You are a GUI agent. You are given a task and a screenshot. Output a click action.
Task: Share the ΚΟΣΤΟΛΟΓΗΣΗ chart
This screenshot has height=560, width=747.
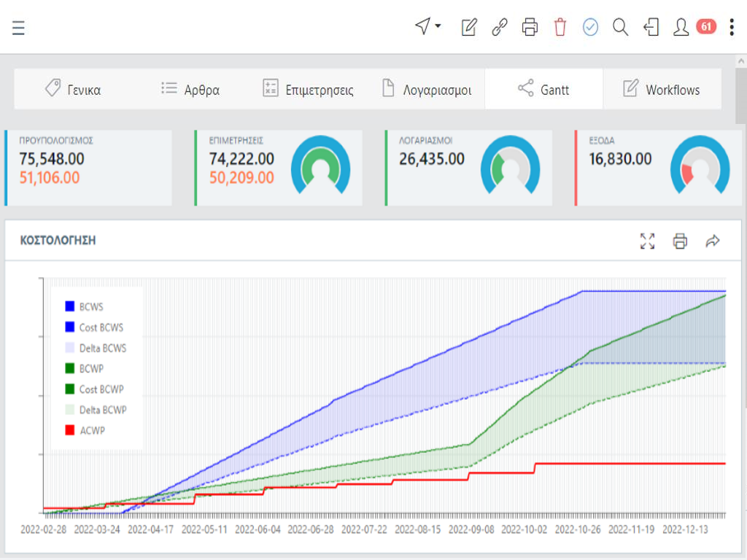pos(713,241)
